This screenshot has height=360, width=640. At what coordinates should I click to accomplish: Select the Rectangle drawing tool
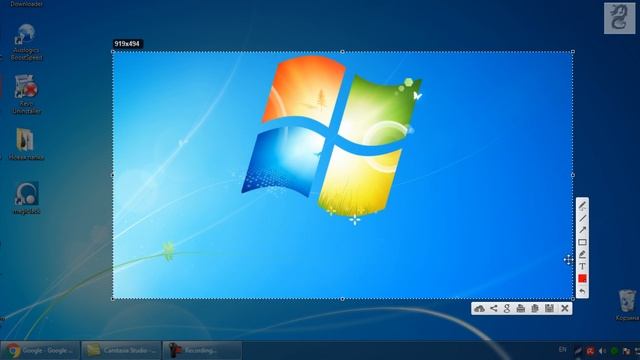[x=582, y=242]
